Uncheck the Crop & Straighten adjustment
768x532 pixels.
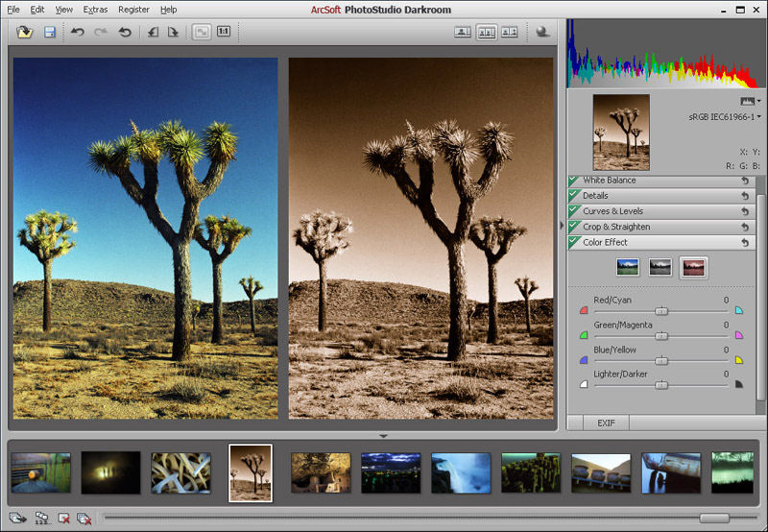pyautogui.click(x=574, y=227)
